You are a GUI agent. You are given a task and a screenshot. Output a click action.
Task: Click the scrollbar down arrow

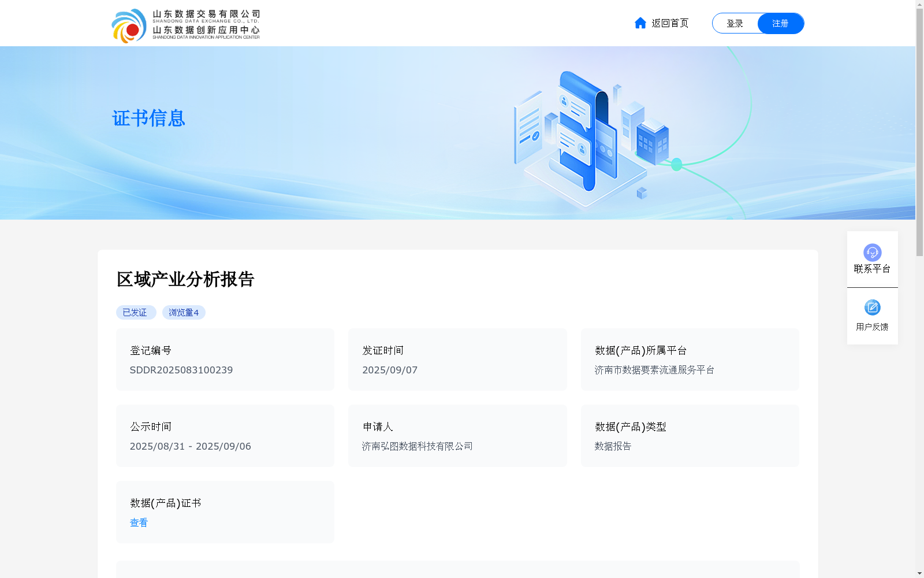tap(920, 573)
